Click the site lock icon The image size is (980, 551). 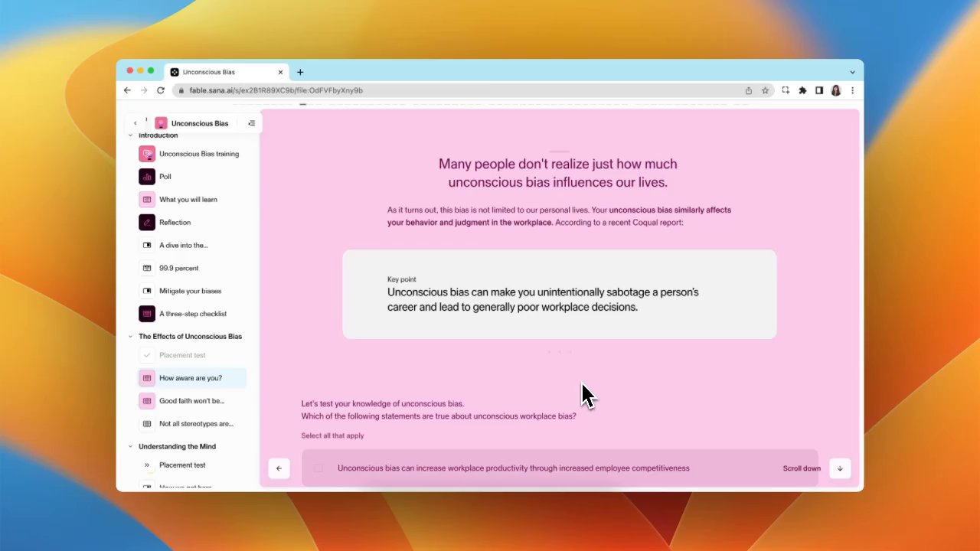(x=180, y=90)
